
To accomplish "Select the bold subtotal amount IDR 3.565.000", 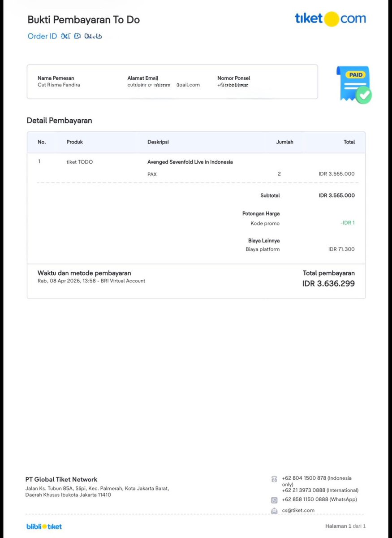I will [x=337, y=195].
